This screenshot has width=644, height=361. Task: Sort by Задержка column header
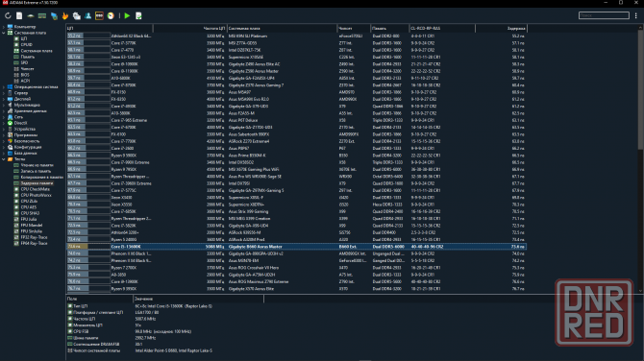(x=502, y=28)
